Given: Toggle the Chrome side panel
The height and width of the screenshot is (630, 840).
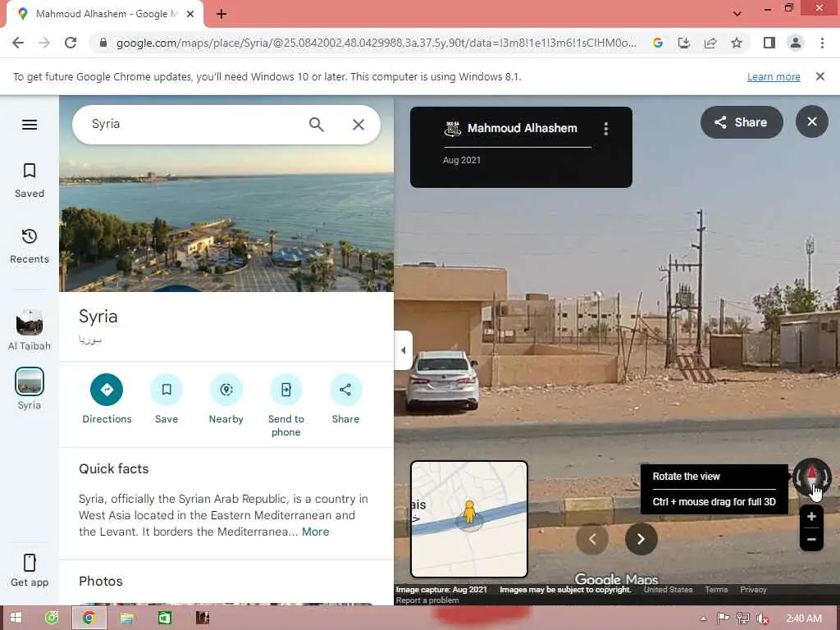Looking at the screenshot, I should (769, 43).
